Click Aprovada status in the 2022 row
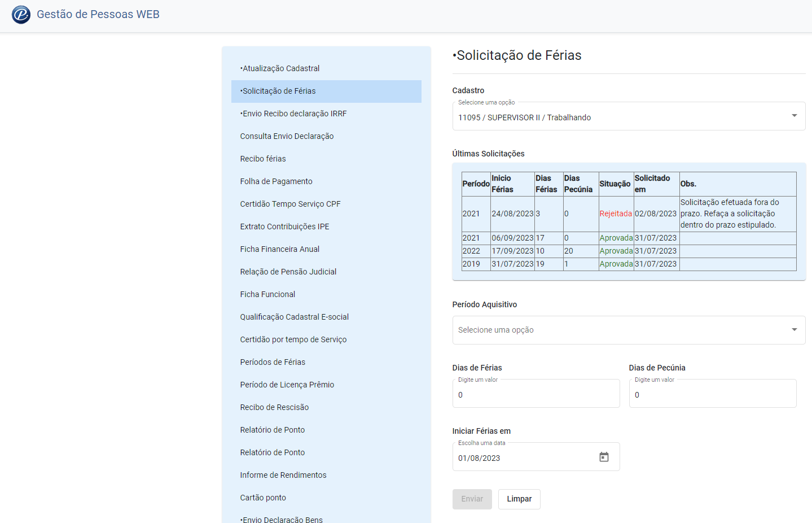Screen dimensions: 812x523 [616, 251]
